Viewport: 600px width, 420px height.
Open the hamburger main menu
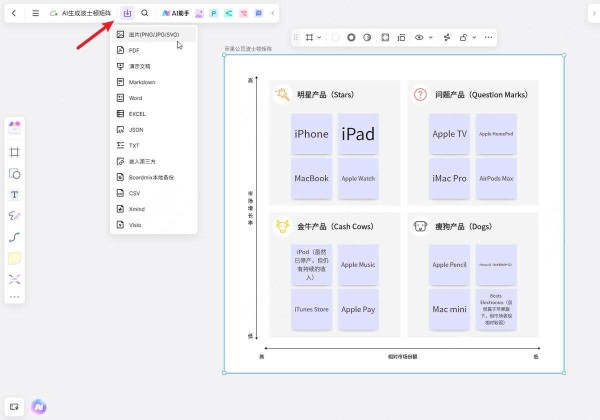point(36,13)
